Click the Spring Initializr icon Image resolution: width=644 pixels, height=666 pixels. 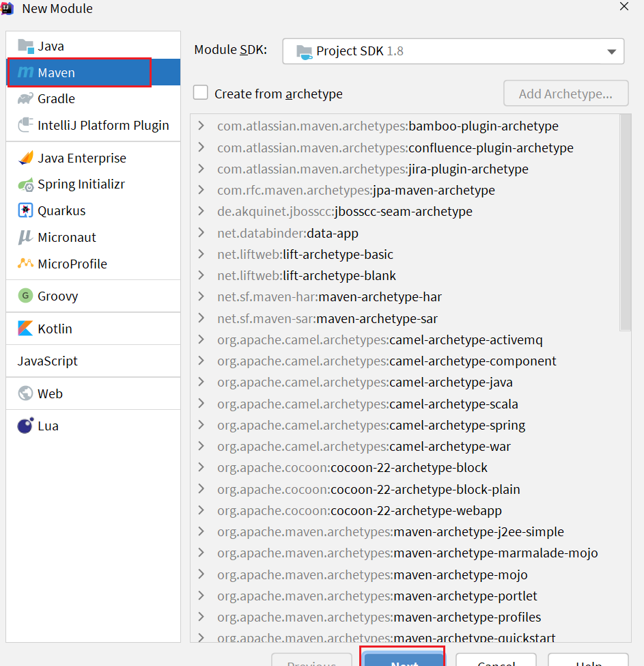pyautogui.click(x=25, y=184)
